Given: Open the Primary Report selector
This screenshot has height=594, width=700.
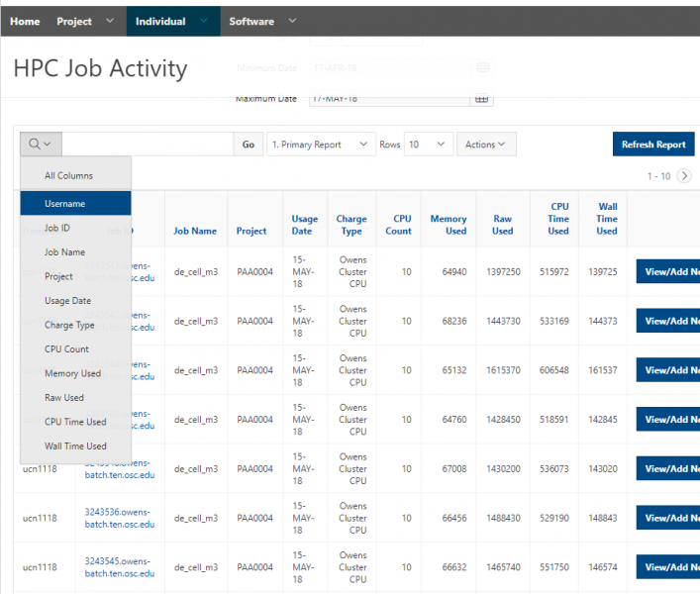Looking at the screenshot, I should click(321, 145).
